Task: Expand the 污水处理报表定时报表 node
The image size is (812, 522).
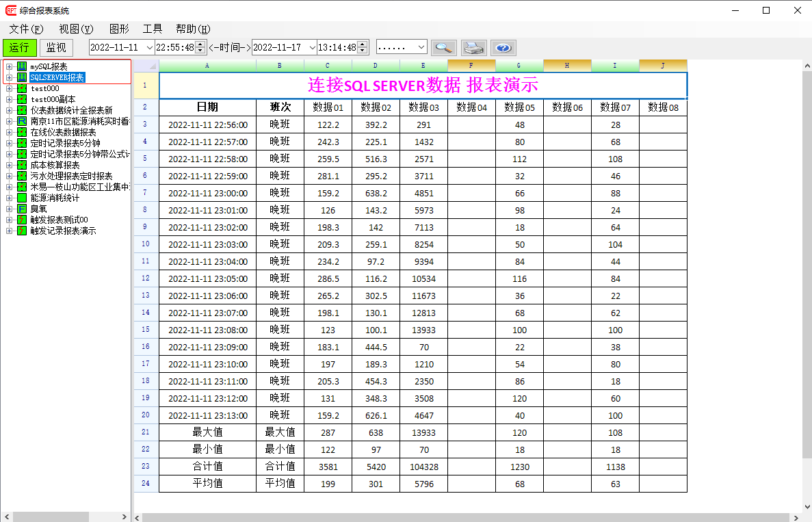Action: 10,176
